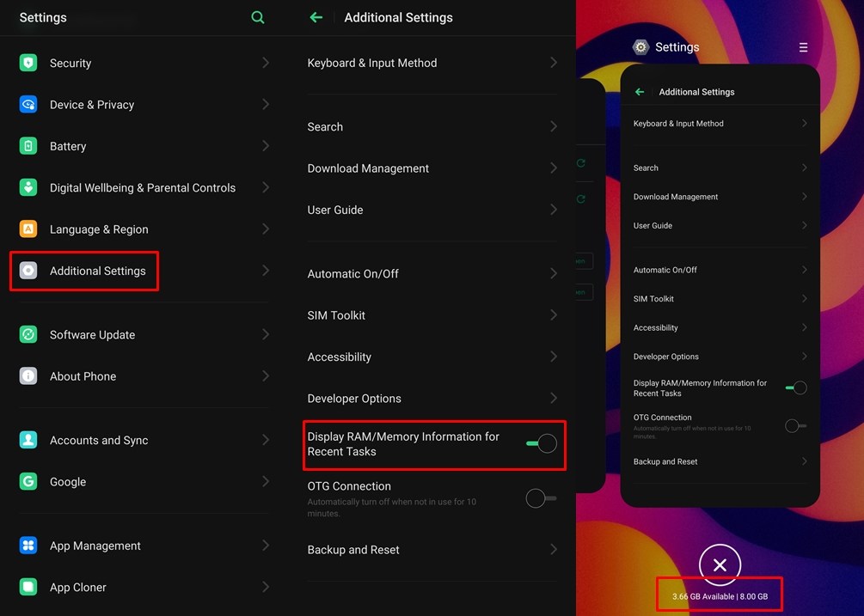The width and height of the screenshot is (864, 616).
Task: Open Security via its shield icon
Action: click(x=28, y=63)
